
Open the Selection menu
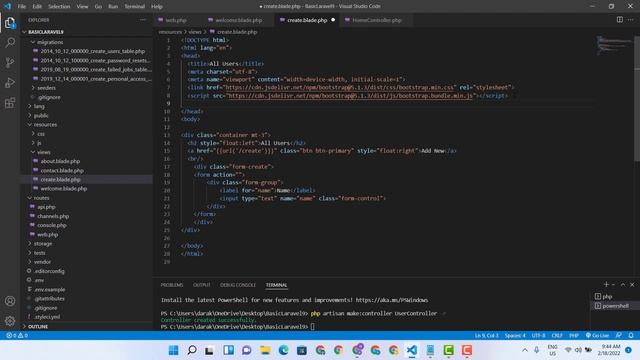pos(59,7)
